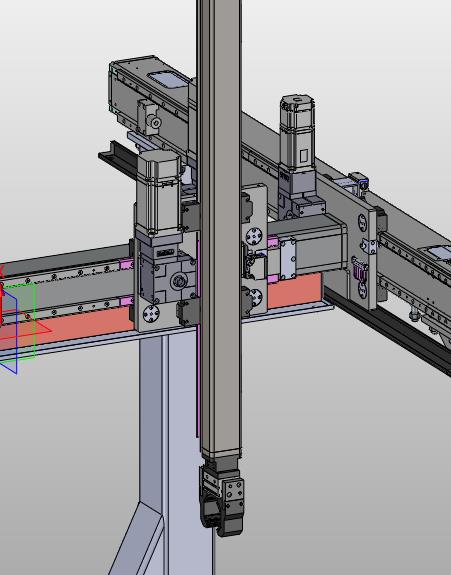The height and width of the screenshot is (575, 451).
Task: Click the blue reference plane outline
Action: pyautogui.click(x=8, y=332)
